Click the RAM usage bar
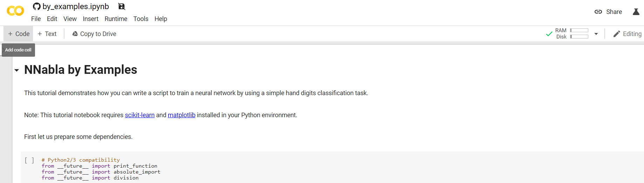644x183 pixels. pos(579,30)
